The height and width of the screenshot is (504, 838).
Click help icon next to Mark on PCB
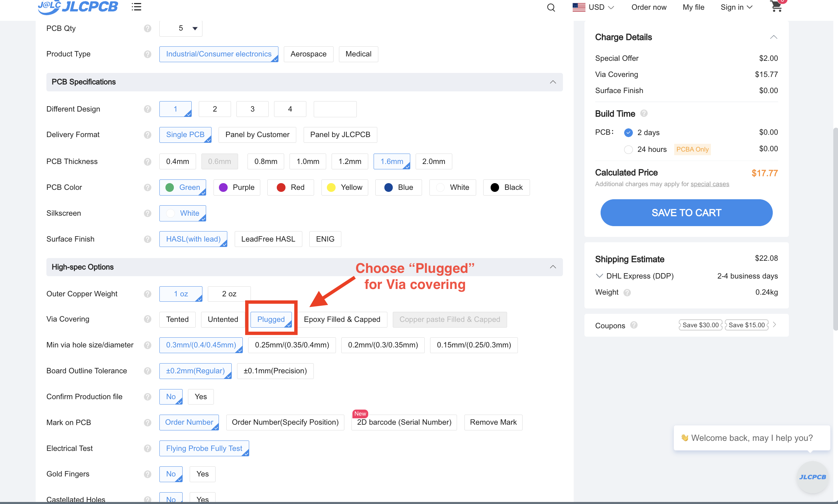click(x=148, y=422)
